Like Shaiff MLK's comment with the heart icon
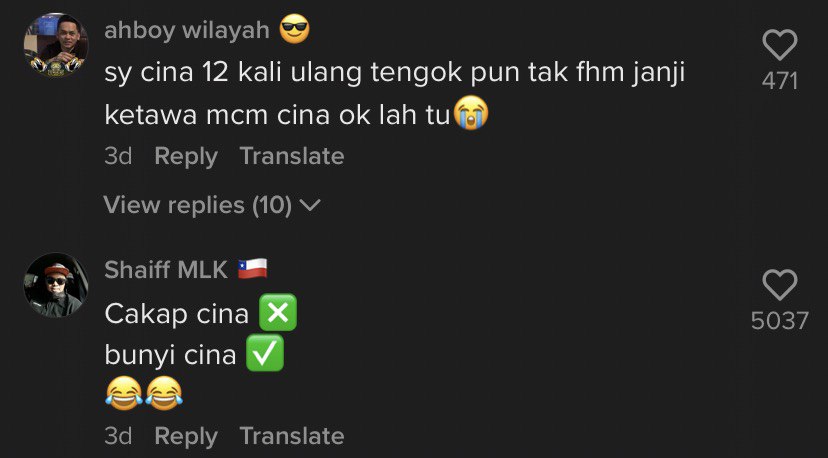 coord(779,285)
